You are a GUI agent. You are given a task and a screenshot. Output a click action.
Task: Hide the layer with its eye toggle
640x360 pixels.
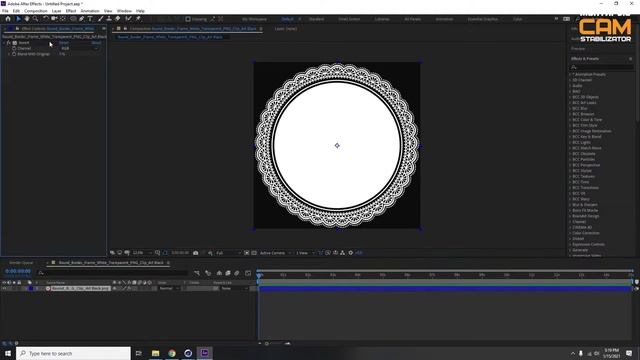[4, 289]
